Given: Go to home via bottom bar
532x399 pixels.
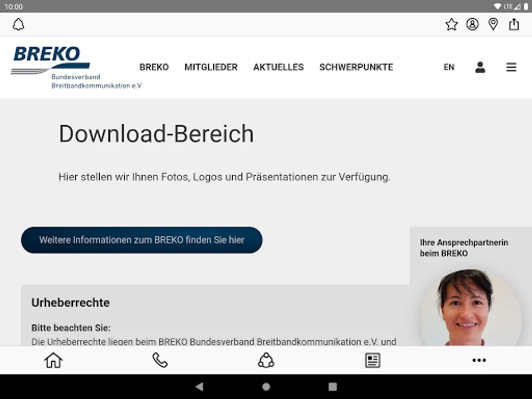Looking at the screenshot, I should pyautogui.click(x=53, y=360).
